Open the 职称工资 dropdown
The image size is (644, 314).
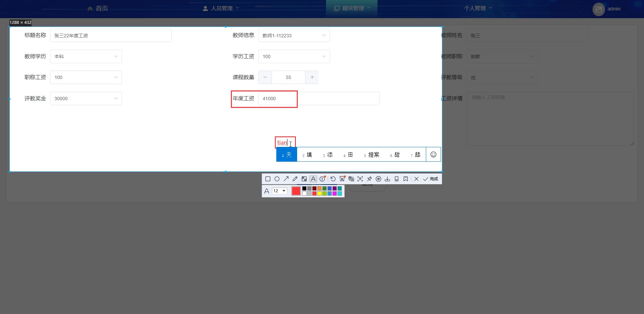pos(86,77)
